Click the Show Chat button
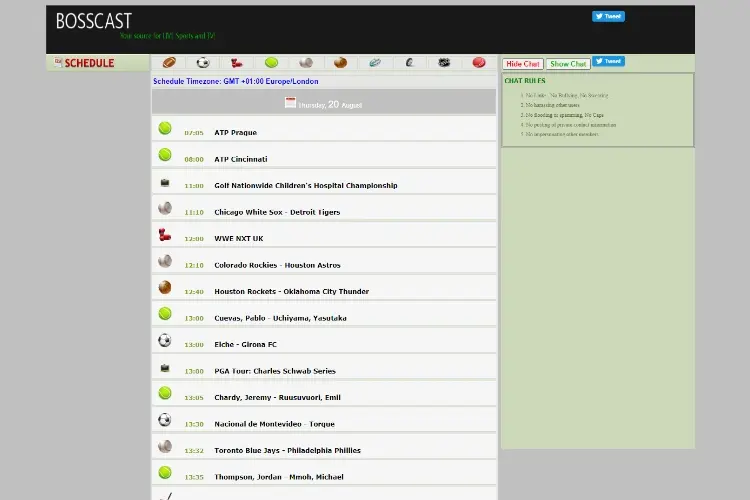The width and height of the screenshot is (750, 500). click(x=568, y=64)
